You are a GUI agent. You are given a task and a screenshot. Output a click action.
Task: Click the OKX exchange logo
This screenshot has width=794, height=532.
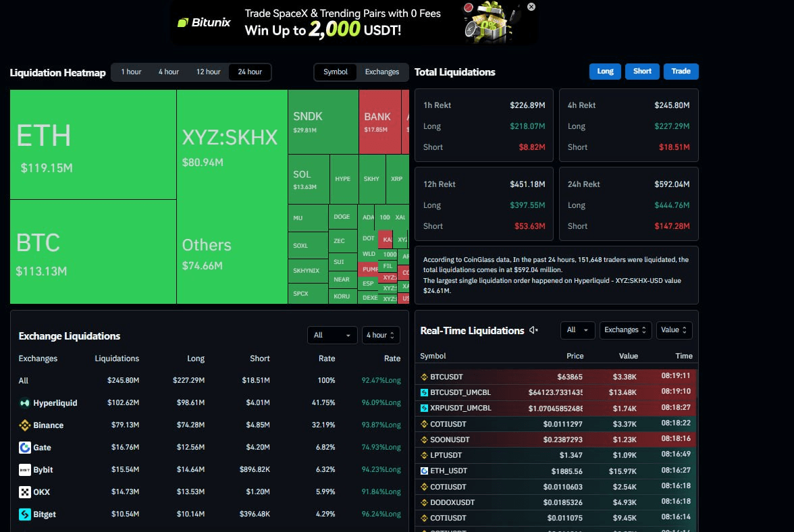pyautogui.click(x=24, y=492)
